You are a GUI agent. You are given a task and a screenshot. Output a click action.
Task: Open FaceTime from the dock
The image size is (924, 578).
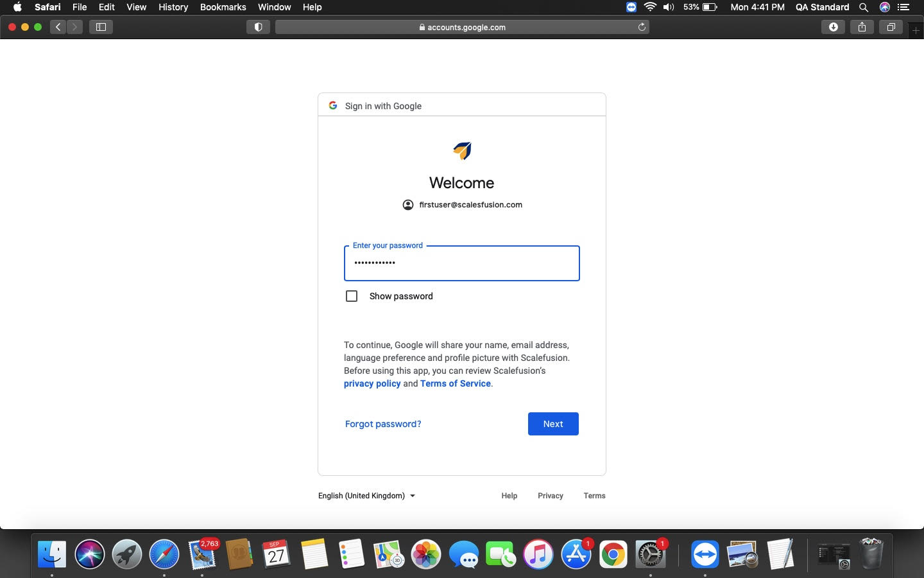point(501,554)
